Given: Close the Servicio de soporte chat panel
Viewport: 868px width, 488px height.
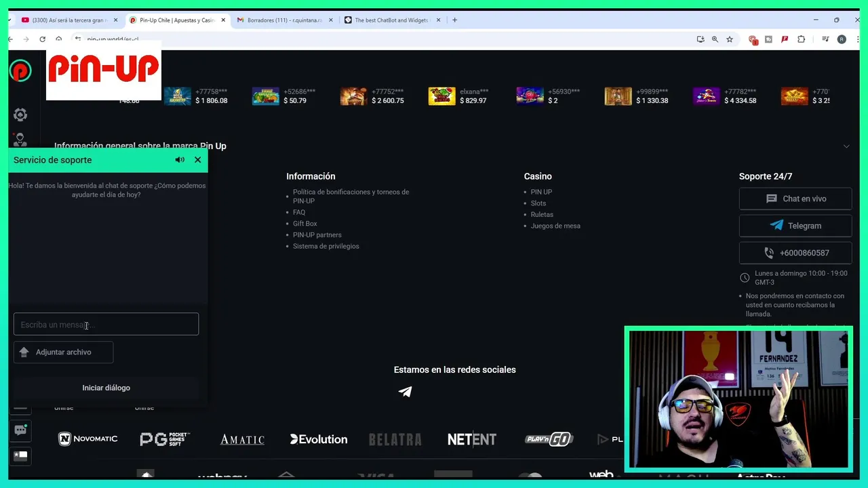Looking at the screenshot, I should [197, 160].
